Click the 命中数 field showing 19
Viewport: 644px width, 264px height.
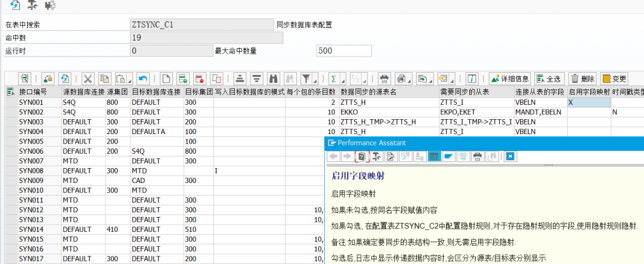[x=206, y=38]
